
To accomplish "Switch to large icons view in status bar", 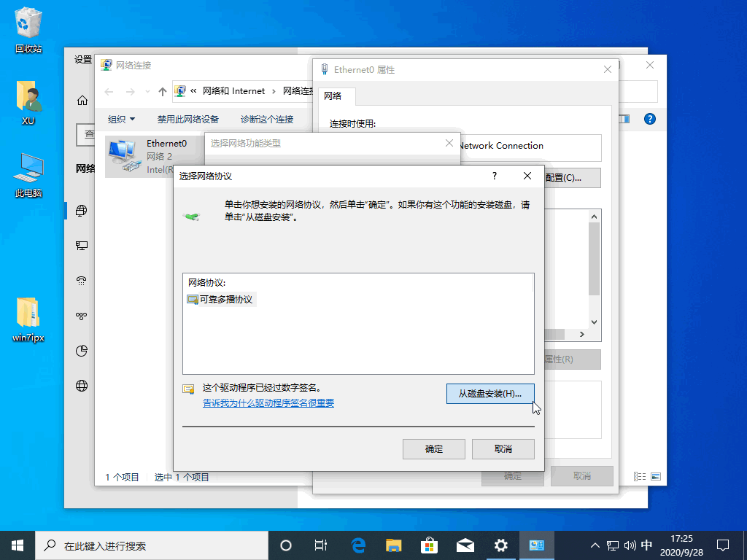I will point(656,476).
